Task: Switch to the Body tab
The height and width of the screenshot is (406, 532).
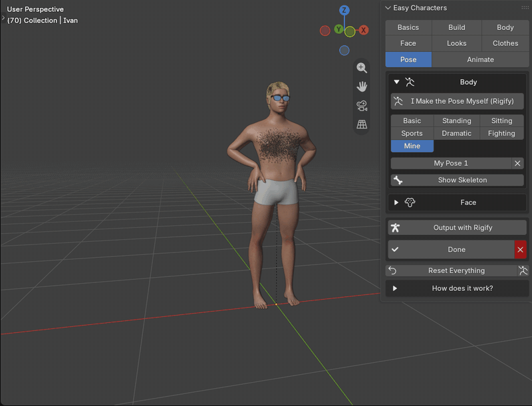Action: [505, 27]
